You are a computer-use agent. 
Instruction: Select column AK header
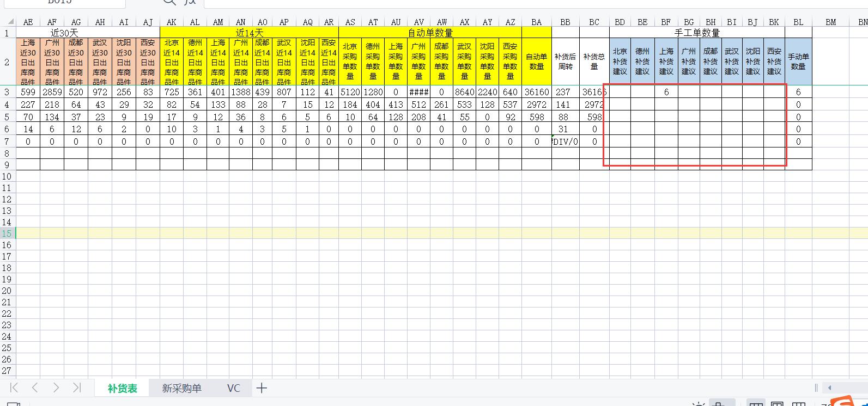pyautogui.click(x=172, y=22)
